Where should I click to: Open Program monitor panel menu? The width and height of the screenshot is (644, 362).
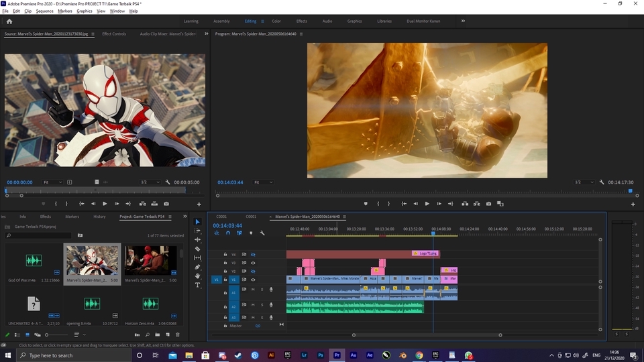[301, 34]
